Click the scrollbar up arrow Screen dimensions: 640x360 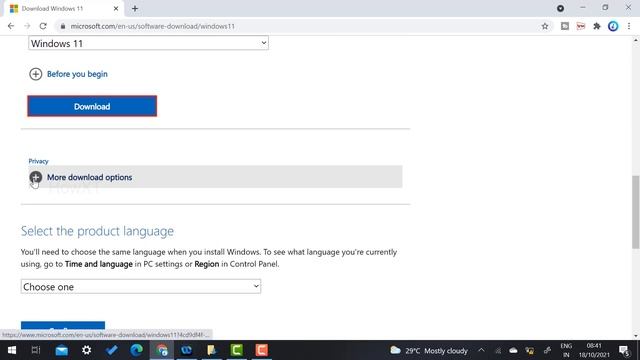636,40
